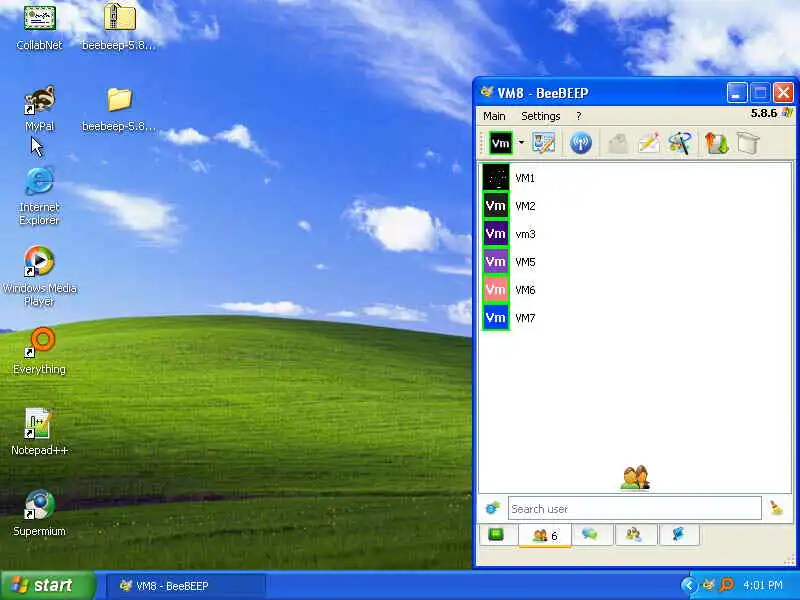
Task: Open the status dropdown arrow beside Vm avatar
Action: click(521, 143)
